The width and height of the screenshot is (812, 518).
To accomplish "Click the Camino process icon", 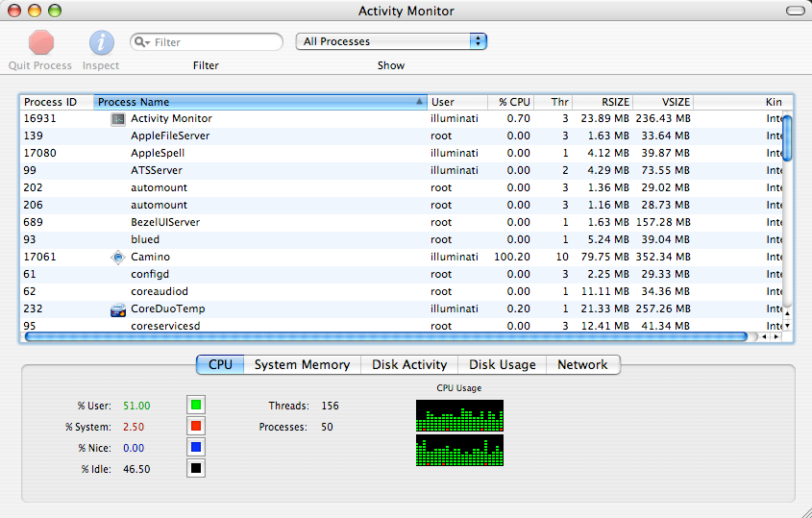I will click(x=118, y=257).
